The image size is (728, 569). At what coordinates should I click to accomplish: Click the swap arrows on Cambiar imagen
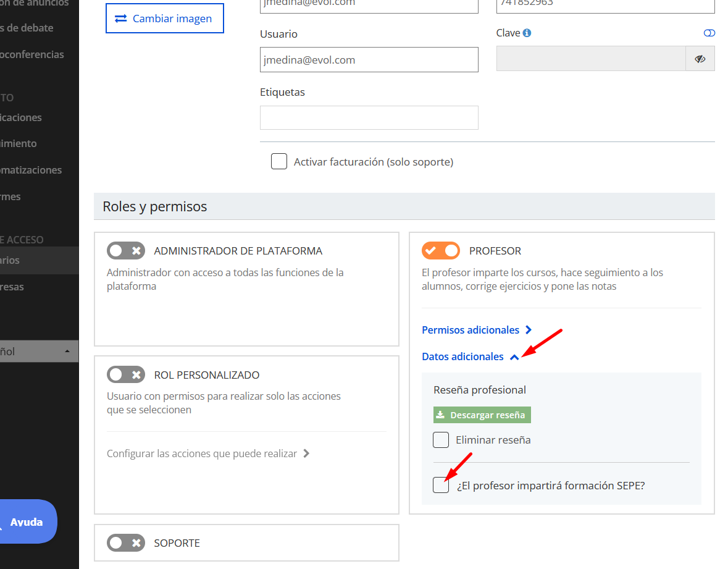pos(120,19)
